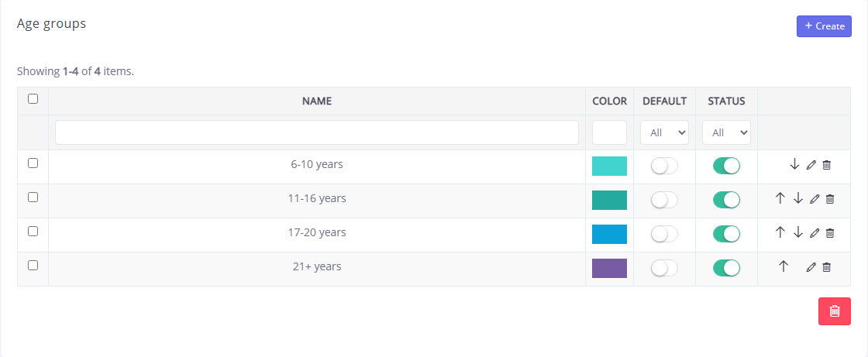Move 11-16 years row down
868x357 pixels.
click(797, 198)
